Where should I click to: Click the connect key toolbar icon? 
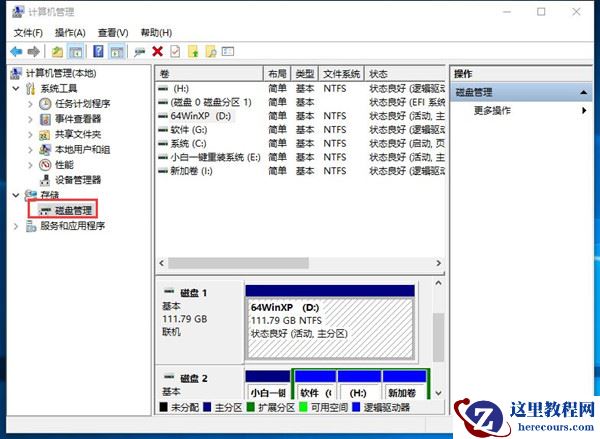(139, 52)
